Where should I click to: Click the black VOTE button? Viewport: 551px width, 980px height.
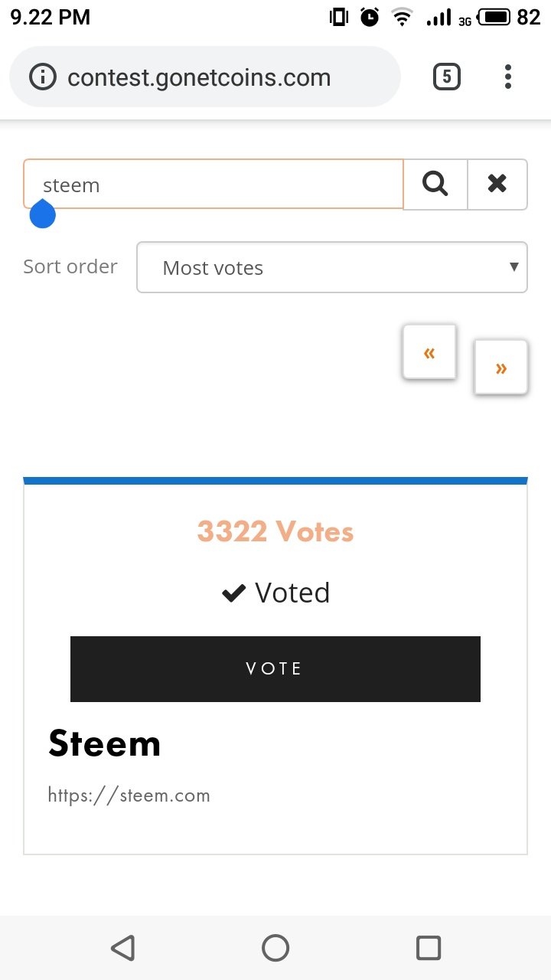[275, 668]
